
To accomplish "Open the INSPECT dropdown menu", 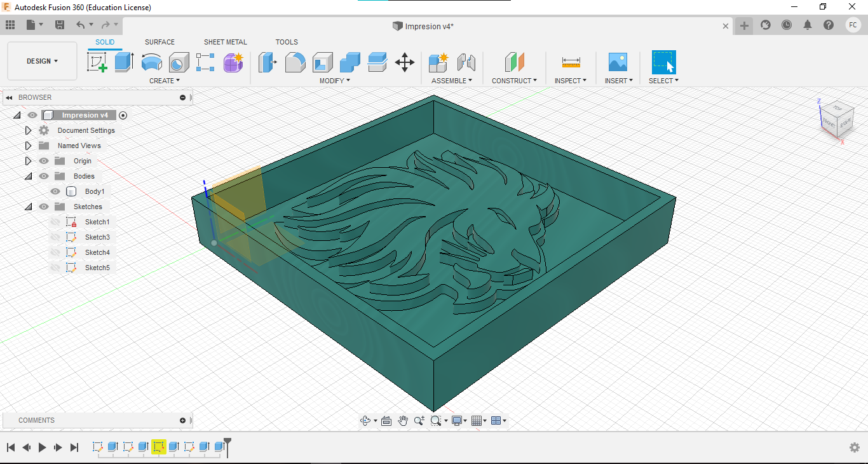I will 571,81.
